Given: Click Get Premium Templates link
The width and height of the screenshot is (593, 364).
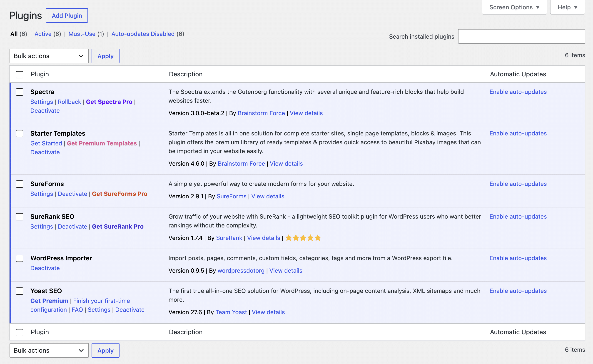Looking at the screenshot, I should tap(102, 143).
